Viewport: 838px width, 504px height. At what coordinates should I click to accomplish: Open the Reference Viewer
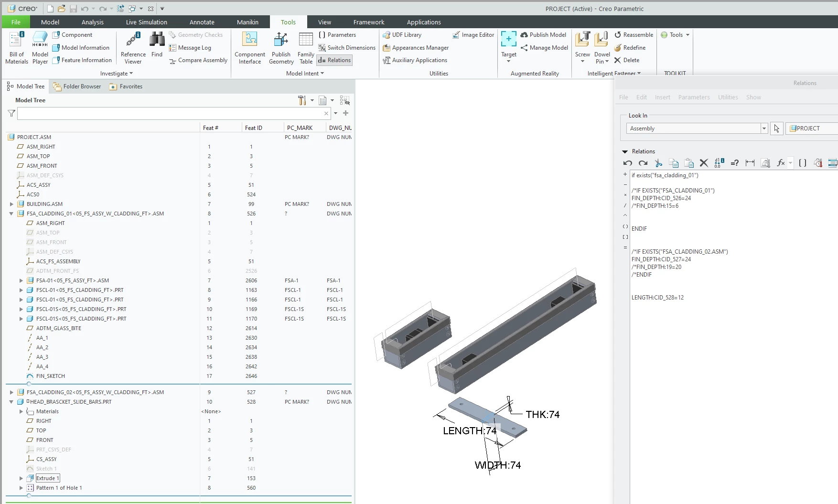point(133,48)
